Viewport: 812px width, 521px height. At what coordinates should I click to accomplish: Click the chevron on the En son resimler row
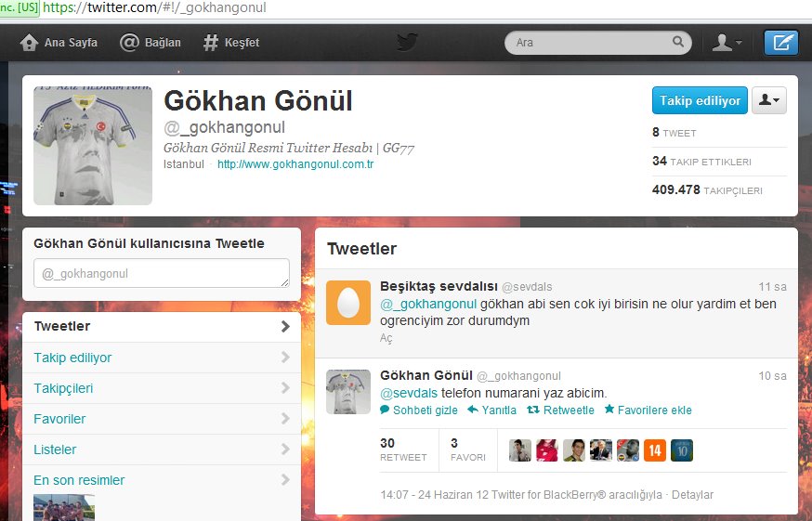click(x=285, y=480)
